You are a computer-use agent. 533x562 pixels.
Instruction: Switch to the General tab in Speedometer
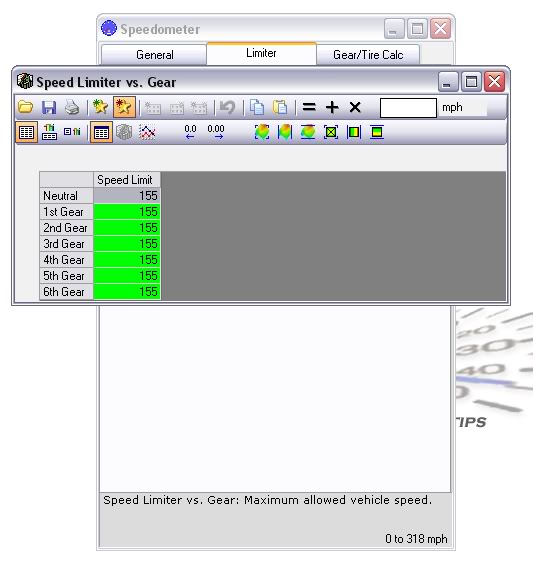(154, 55)
